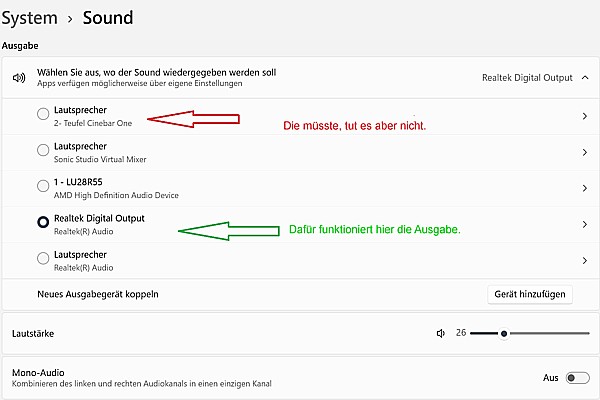The image size is (600, 400).
Task: Open Realtek Digital Output details chevron
Action: click(x=585, y=224)
